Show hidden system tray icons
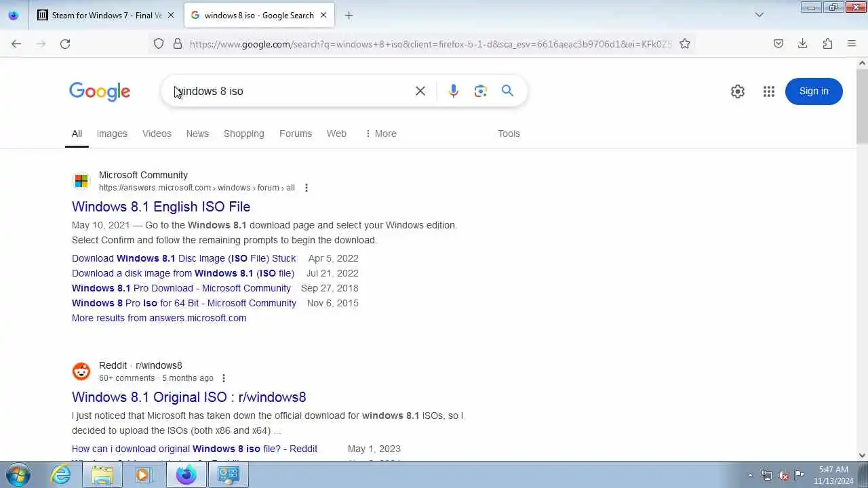The width and height of the screenshot is (868, 488). [x=750, y=475]
